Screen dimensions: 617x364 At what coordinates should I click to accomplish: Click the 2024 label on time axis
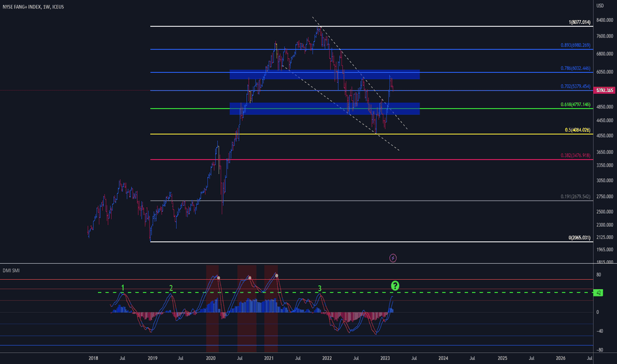[x=443, y=358]
